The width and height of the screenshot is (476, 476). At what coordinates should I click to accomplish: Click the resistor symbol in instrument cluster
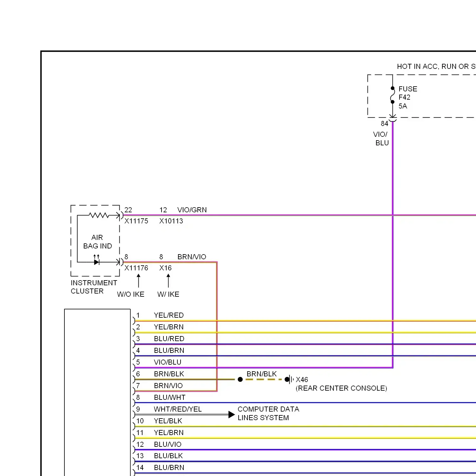coord(99,215)
